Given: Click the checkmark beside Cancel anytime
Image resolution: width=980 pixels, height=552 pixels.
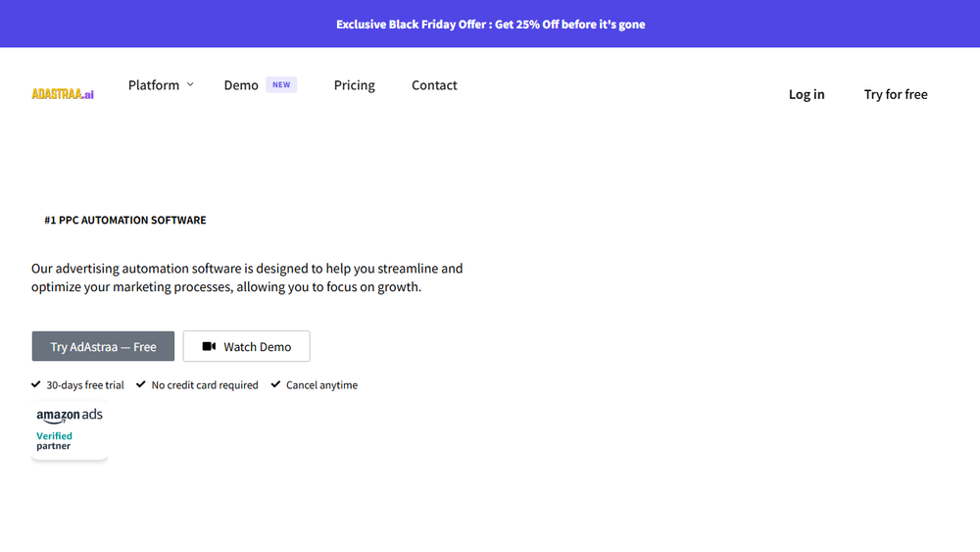Looking at the screenshot, I should [x=275, y=384].
